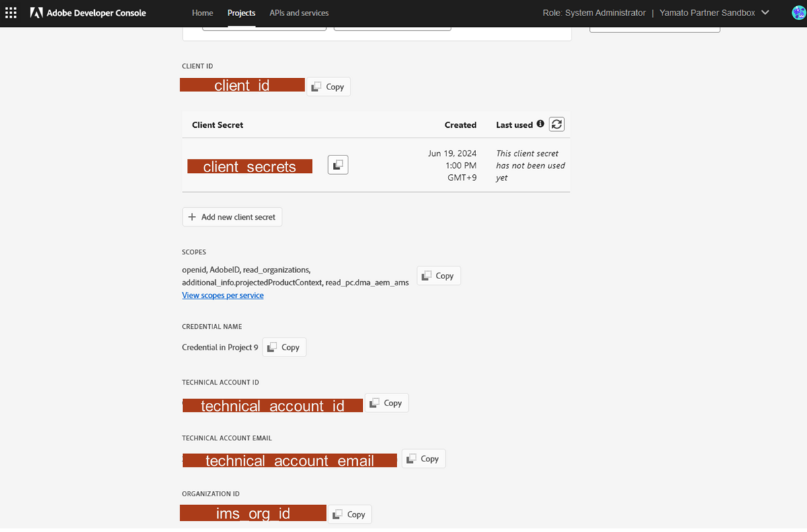Copy the scopes list
807x532 pixels.
(438, 275)
